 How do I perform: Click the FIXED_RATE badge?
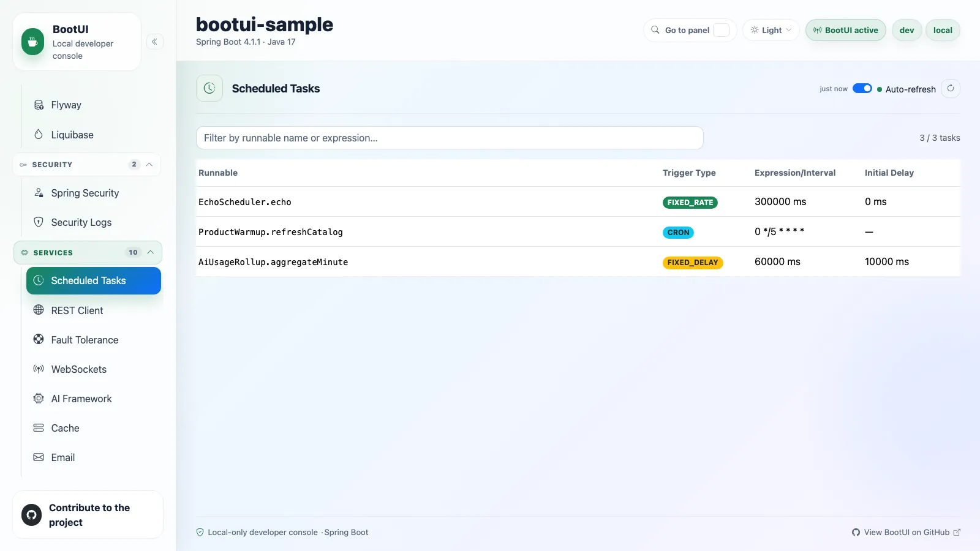click(690, 202)
